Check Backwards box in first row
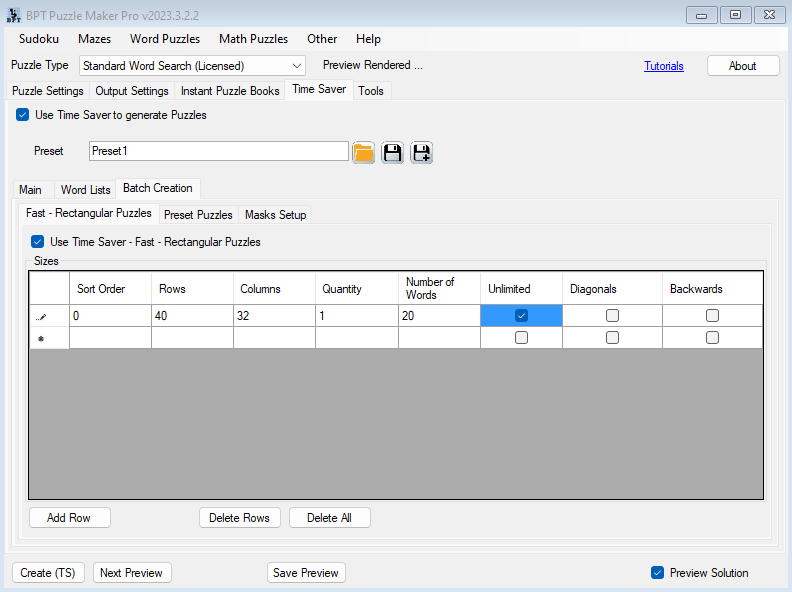Viewport: 792px width, 592px height. pos(712,315)
